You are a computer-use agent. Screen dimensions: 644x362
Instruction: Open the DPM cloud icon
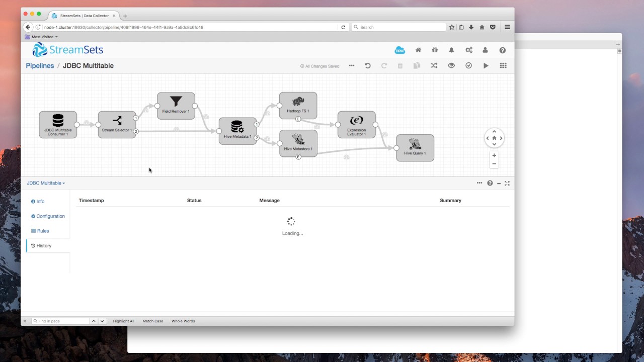coord(399,50)
